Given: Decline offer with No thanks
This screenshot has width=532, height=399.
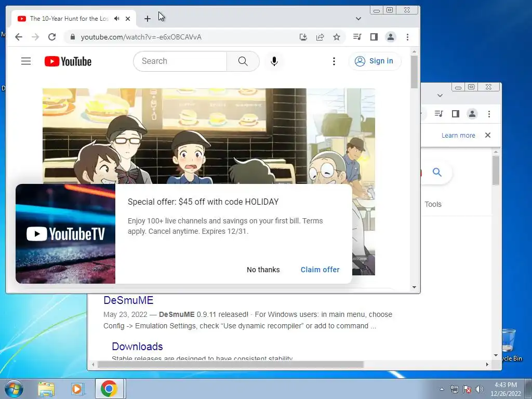Looking at the screenshot, I should click(x=263, y=270).
